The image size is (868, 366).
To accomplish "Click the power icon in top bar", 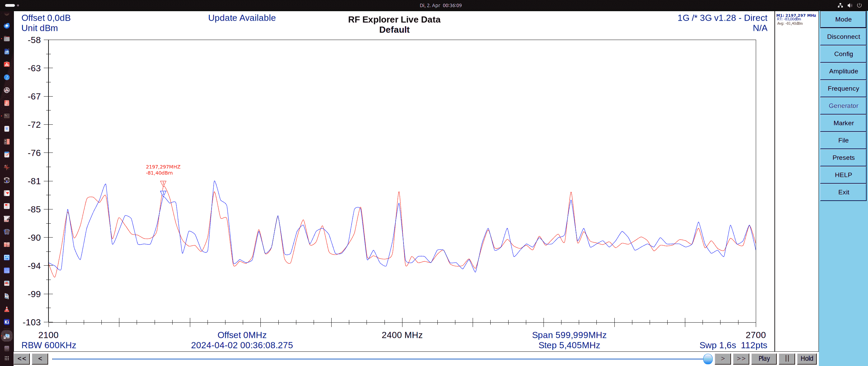I will 859,5.
